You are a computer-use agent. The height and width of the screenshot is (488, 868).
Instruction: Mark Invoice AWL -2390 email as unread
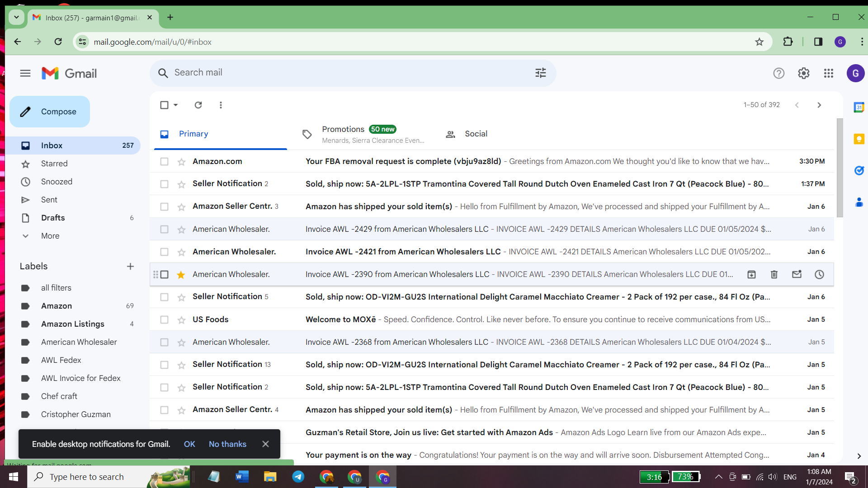coord(797,274)
